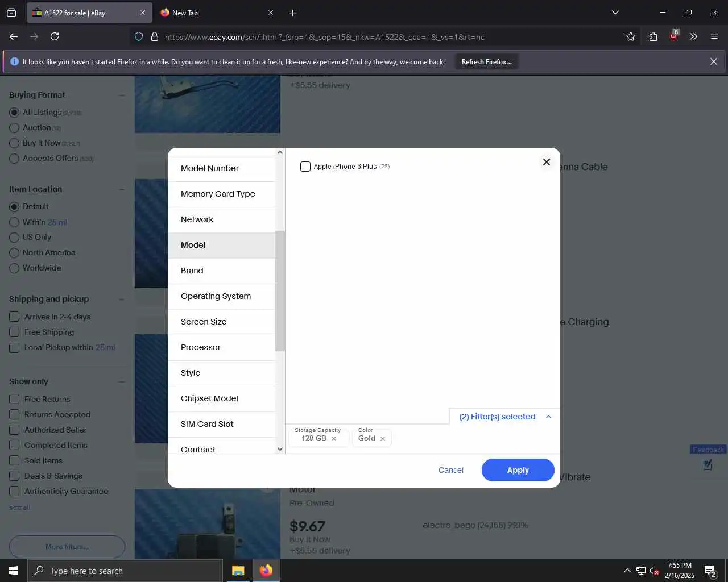
Task: Open the muted volume tray icon
Action: coord(655,571)
